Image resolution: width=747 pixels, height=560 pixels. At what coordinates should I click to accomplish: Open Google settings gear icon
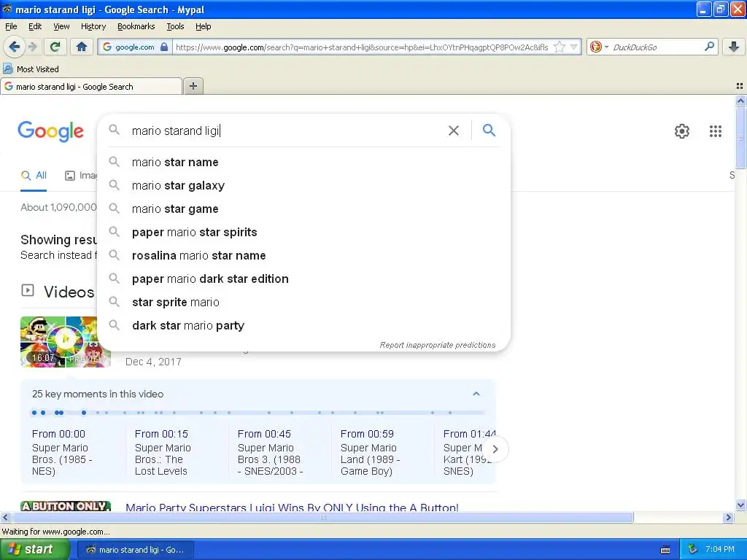click(682, 131)
